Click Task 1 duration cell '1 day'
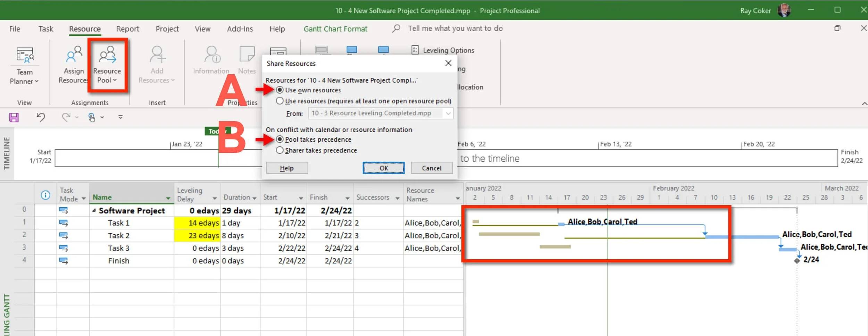Viewport: 868px width, 336px height. pyautogui.click(x=240, y=223)
